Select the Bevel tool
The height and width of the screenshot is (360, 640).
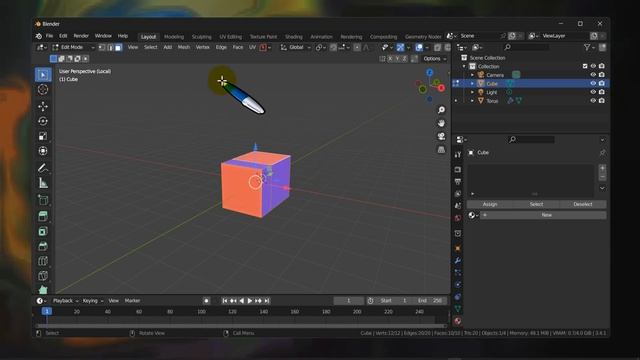click(x=43, y=246)
